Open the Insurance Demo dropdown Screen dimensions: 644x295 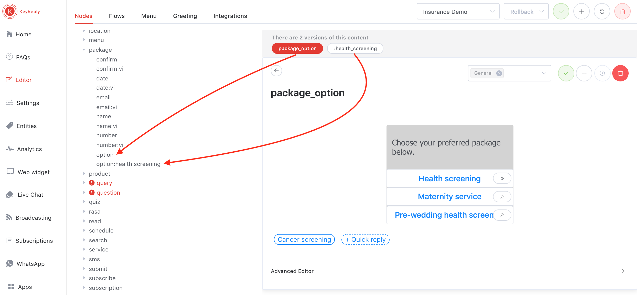pyautogui.click(x=458, y=12)
